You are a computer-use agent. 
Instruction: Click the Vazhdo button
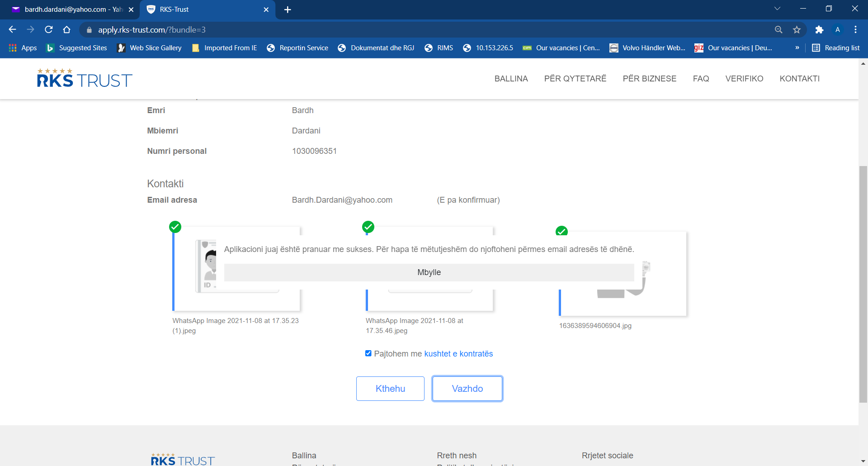467,389
